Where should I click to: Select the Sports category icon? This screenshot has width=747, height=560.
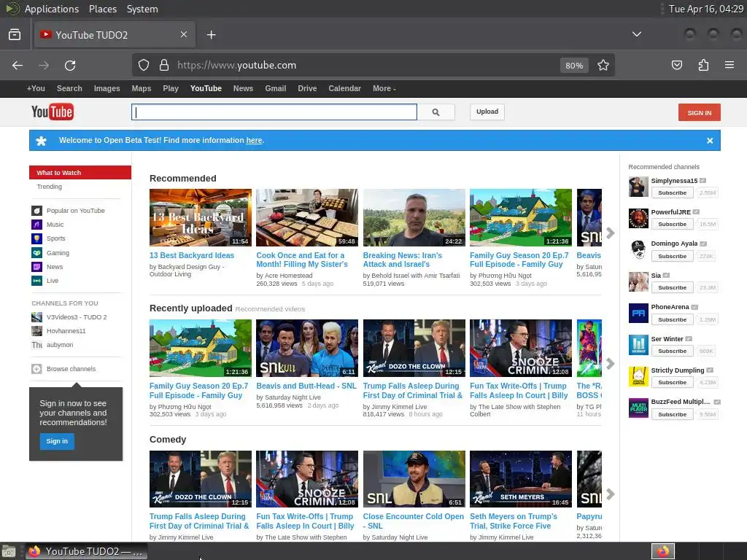point(36,238)
